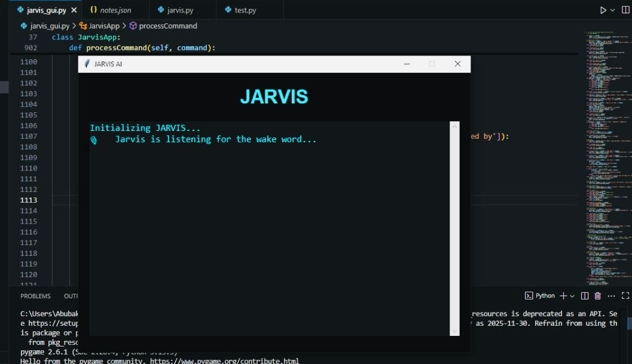632x364 pixels.
Task: Open the OUTPUT panel tab
Action: (72, 295)
